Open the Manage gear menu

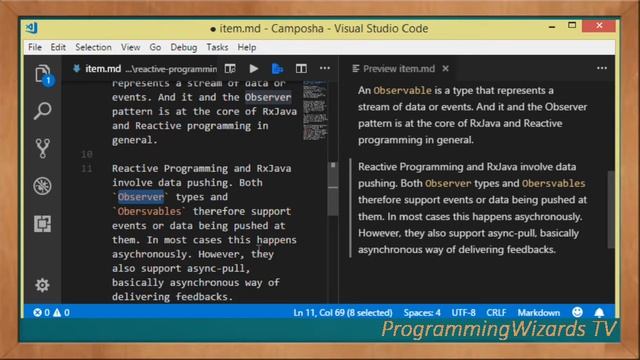click(x=42, y=285)
